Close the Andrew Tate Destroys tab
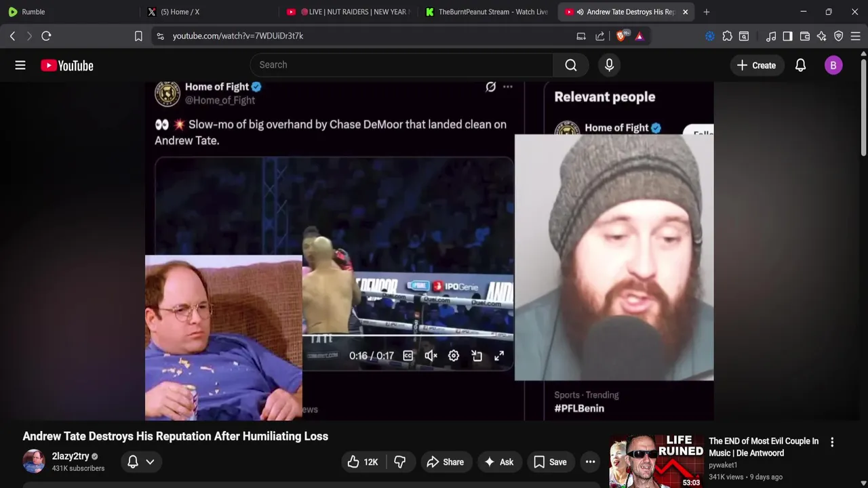The width and height of the screenshot is (868, 488). pos(685,12)
